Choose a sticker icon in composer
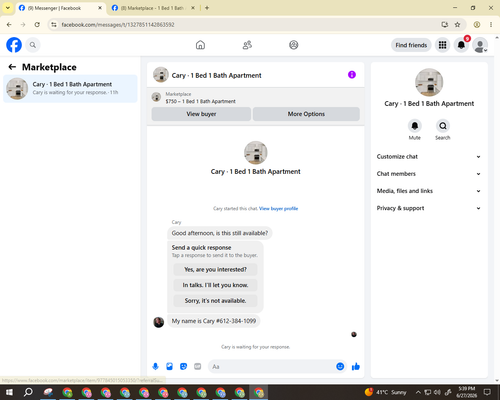The image size is (500, 400). [x=183, y=367]
